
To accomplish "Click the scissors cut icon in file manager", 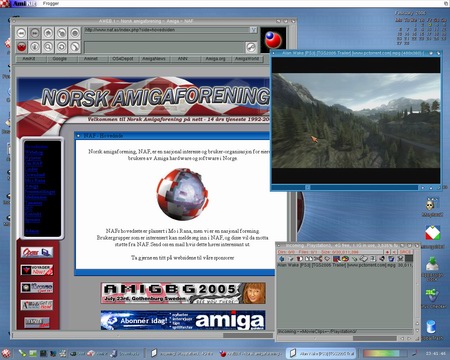I will point(318,259).
